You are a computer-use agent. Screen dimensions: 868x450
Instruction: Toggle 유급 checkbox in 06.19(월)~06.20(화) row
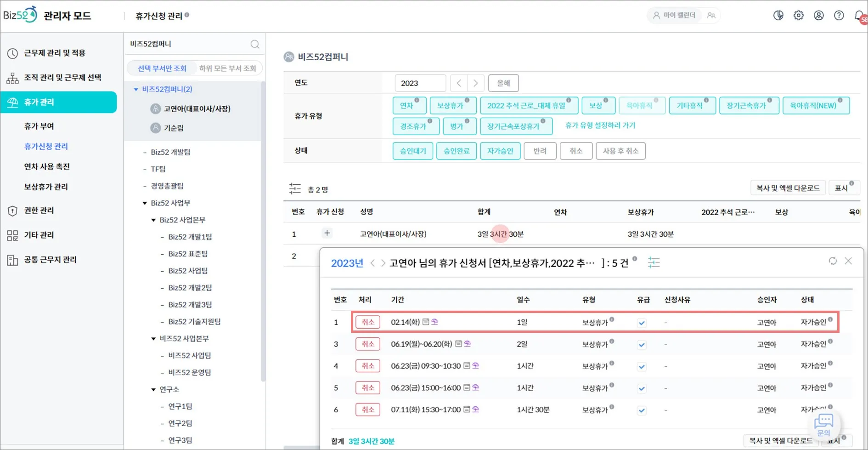pyautogui.click(x=642, y=345)
